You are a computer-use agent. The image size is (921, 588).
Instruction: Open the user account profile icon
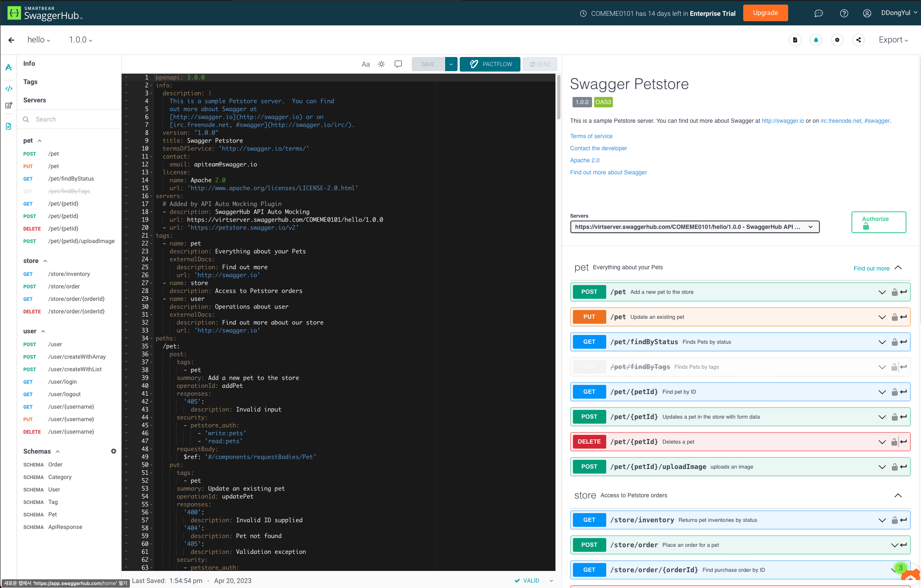click(867, 13)
